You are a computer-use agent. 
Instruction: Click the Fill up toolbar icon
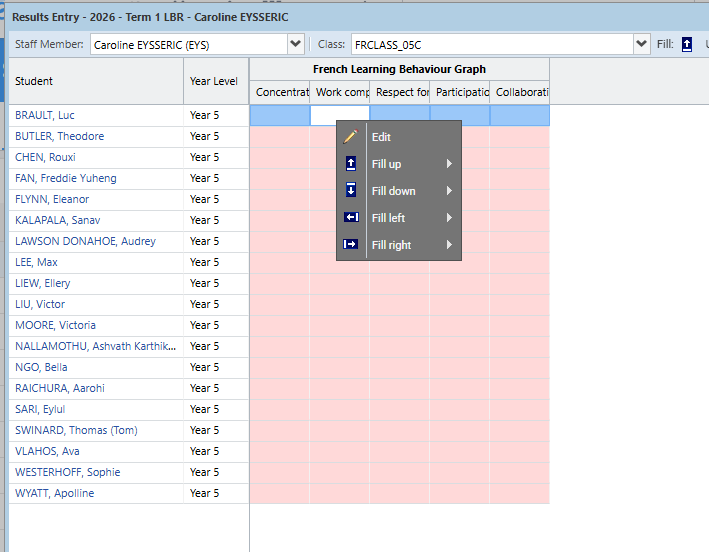(x=687, y=44)
